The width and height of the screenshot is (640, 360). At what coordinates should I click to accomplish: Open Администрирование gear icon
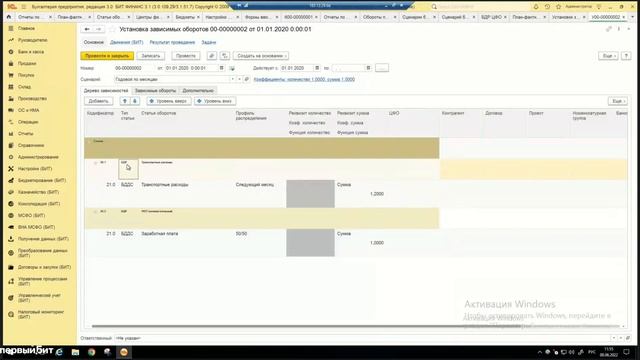(x=11, y=157)
